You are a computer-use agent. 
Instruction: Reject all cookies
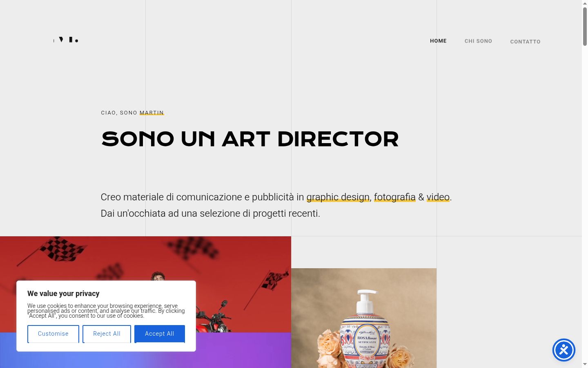[107, 334]
